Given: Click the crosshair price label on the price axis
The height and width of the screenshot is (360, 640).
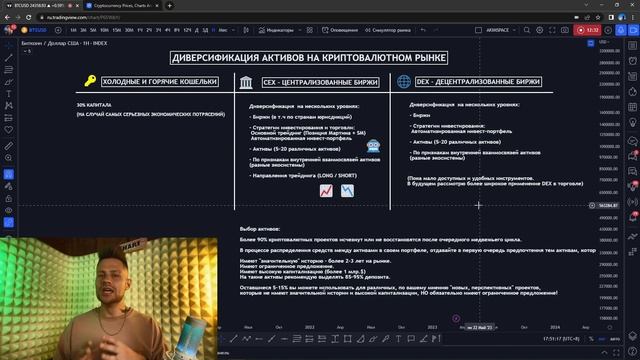Looking at the screenshot, I should tap(608, 206).
